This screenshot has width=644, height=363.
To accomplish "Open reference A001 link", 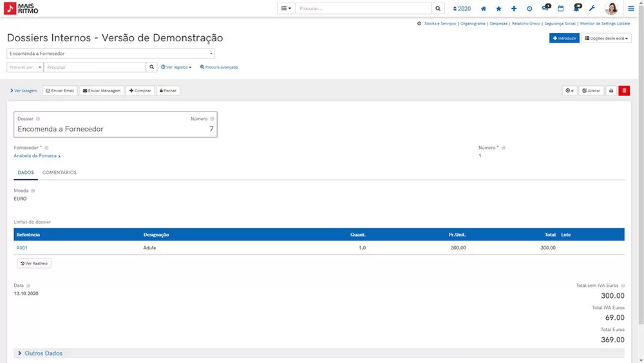I will pyautogui.click(x=22, y=248).
